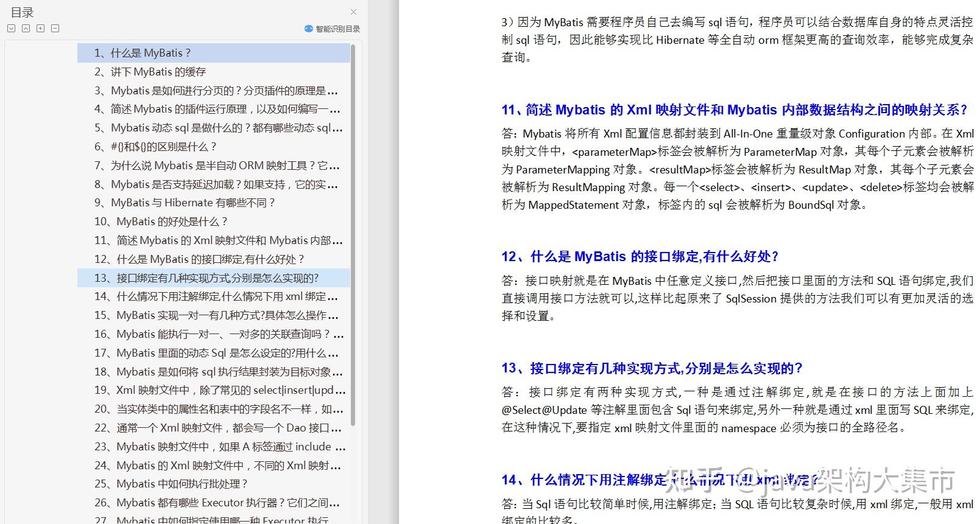Open outline entry 5 about 动态 sql
Viewport: 980px width, 524px height.
(214, 128)
